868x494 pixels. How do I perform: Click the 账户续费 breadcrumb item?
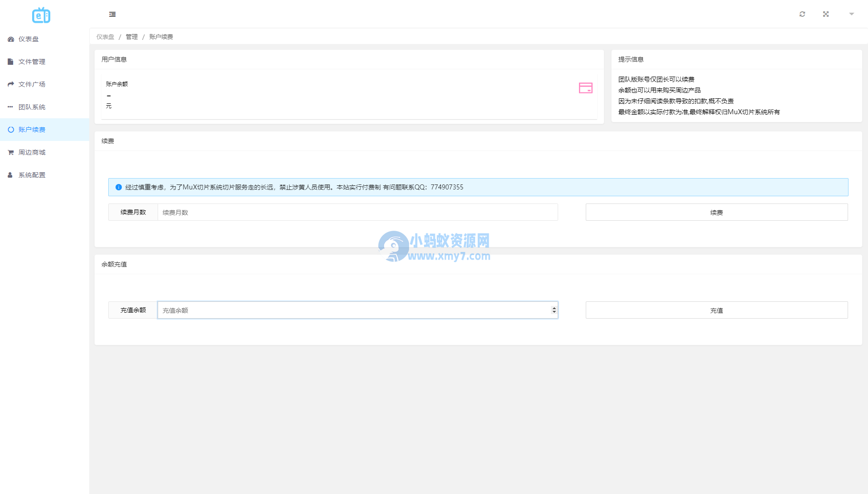click(161, 37)
